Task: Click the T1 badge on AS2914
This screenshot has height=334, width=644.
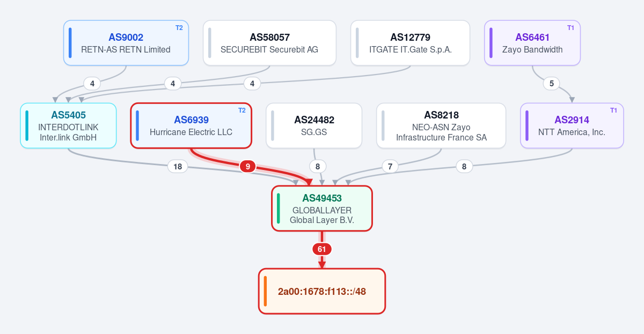Action: (613, 110)
